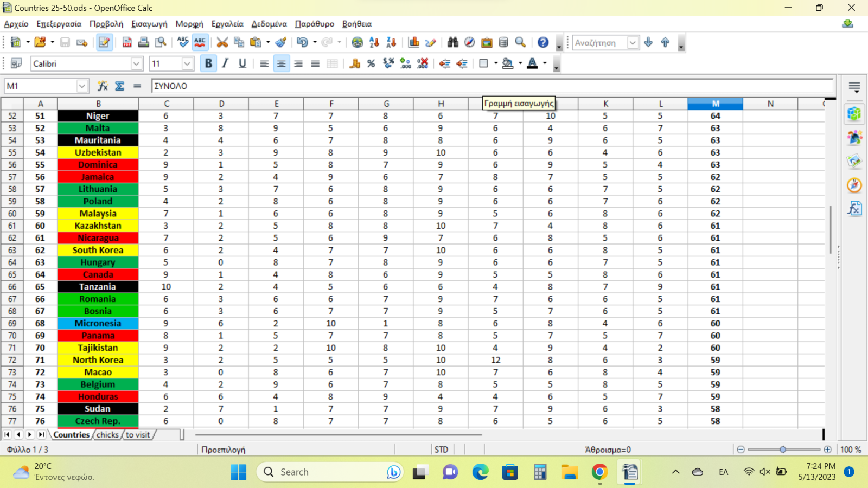Toggle AutoSpellcheck button

(200, 42)
